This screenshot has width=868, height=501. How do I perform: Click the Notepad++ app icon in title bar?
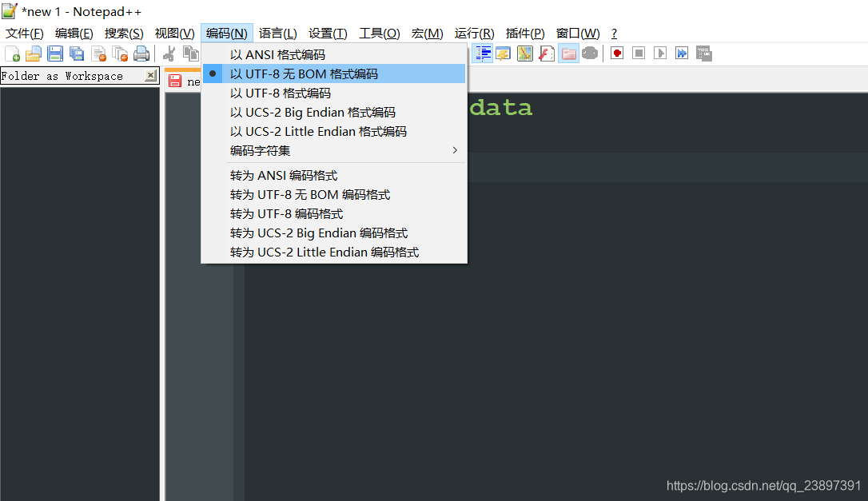tap(10, 11)
